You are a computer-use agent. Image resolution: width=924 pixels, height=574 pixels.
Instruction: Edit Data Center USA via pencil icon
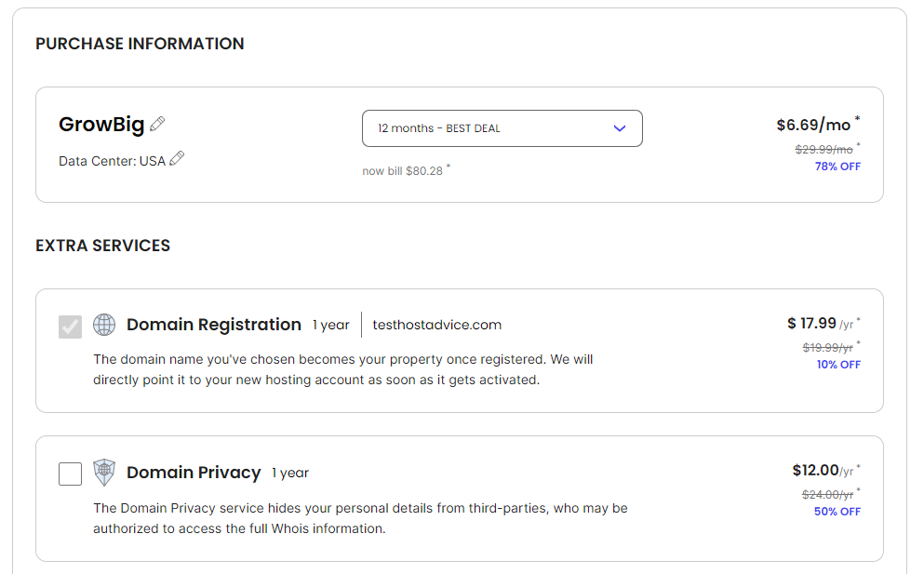pyautogui.click(x=177, y=158)
